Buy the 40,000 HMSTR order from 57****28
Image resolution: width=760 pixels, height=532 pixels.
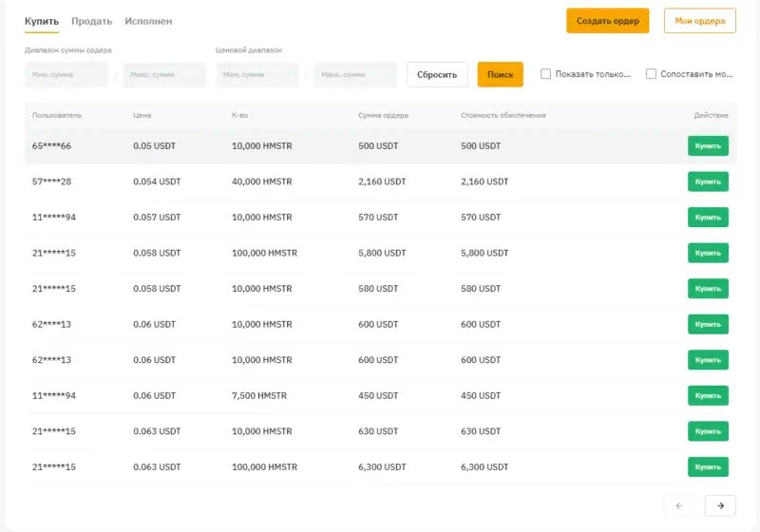(708, 181)
